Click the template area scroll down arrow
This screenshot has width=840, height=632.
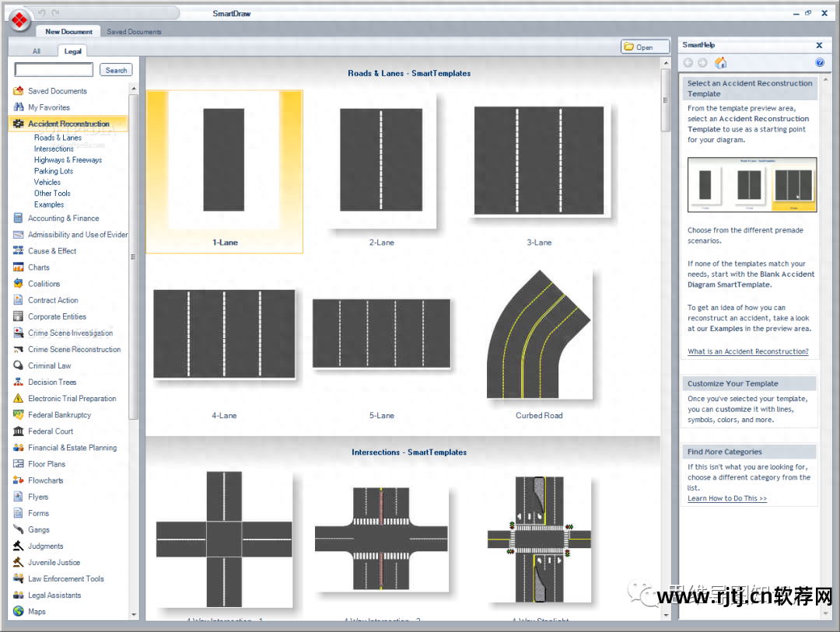(666, 616)
